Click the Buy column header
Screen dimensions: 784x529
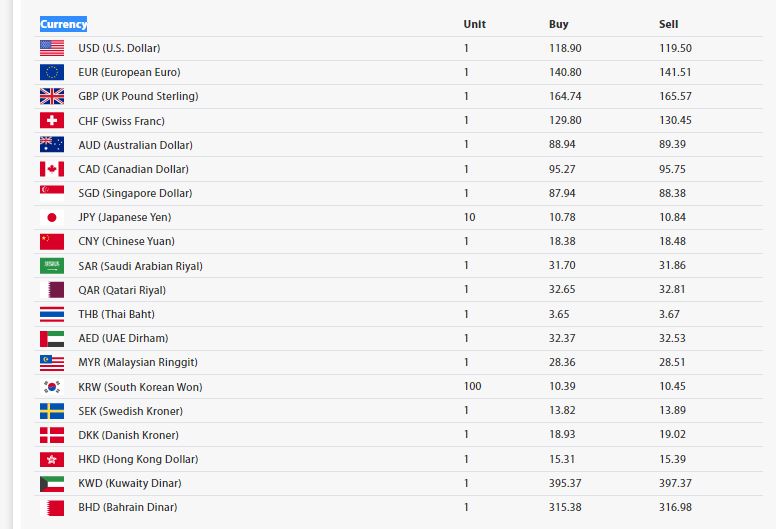coord(558,24)
